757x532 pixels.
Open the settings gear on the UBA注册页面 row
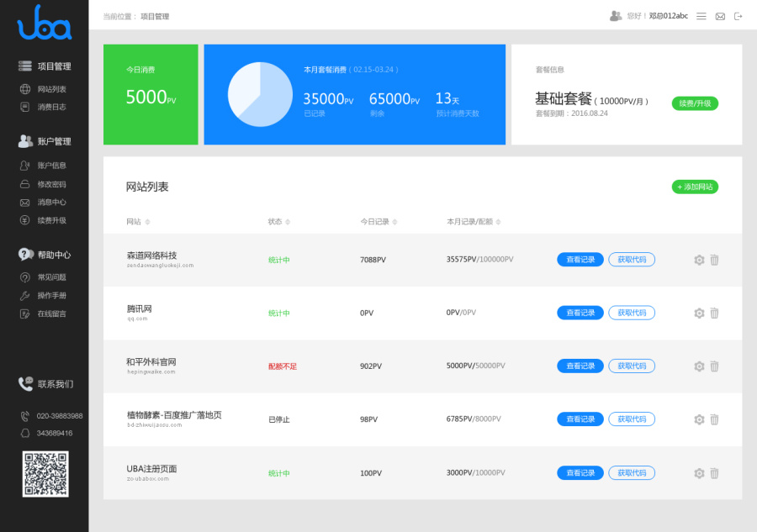click(698, 472)
